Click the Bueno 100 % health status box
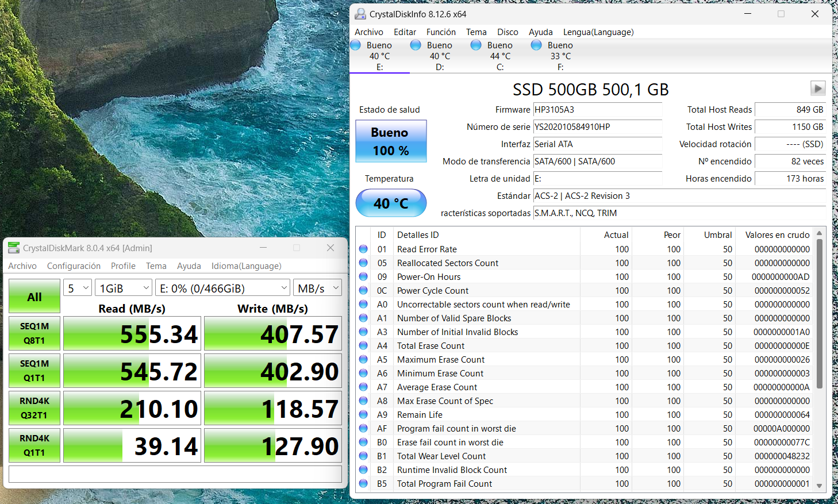Screen dimensions: 838x504 point(391,141)
